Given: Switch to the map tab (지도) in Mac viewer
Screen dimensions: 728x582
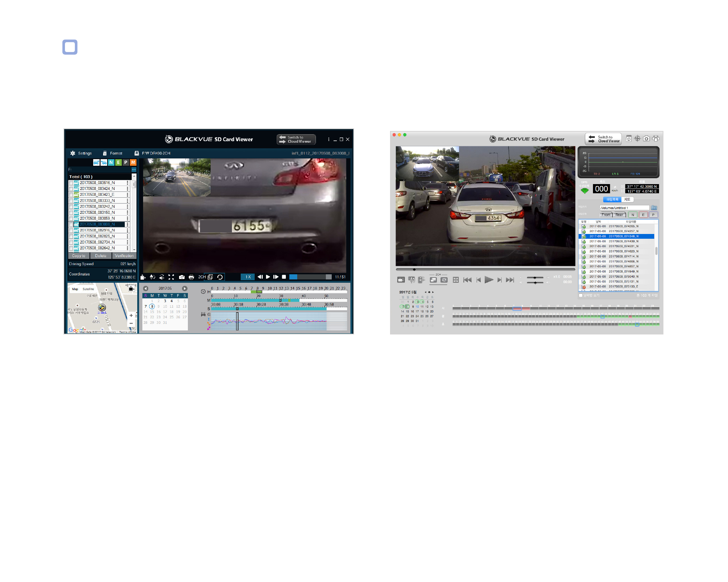Looking at the screenshot, I should [x=627, y=200].
